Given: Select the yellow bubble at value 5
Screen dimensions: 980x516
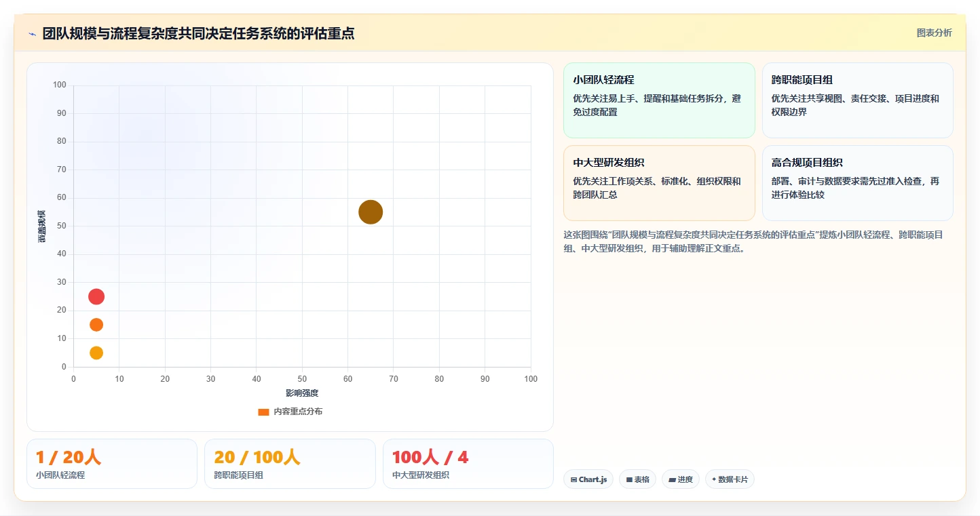Looking at the screenshot, I should click(96, 353).
